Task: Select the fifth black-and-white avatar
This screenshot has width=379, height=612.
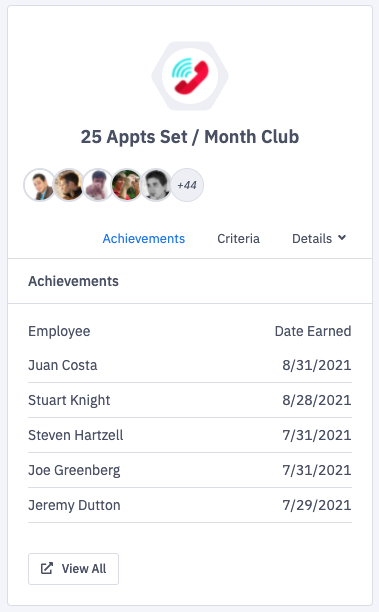Action: click(156, 185)
